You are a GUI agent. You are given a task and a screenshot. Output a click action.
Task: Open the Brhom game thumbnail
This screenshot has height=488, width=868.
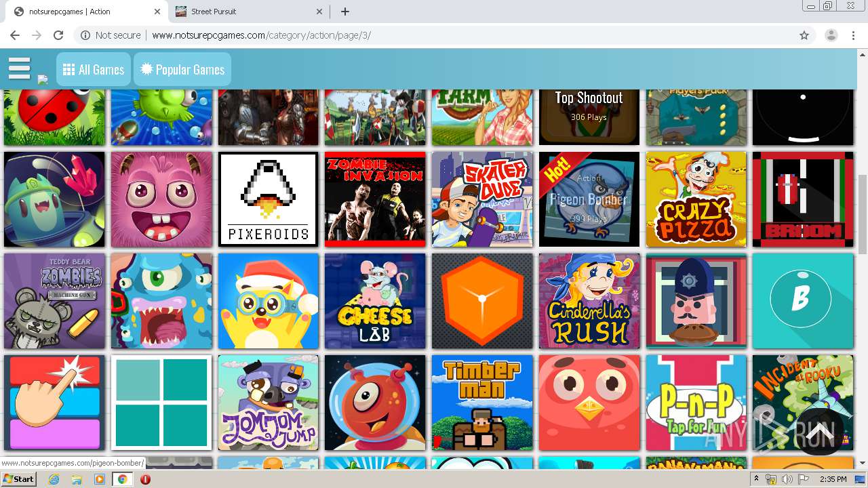tap(803, 199)
